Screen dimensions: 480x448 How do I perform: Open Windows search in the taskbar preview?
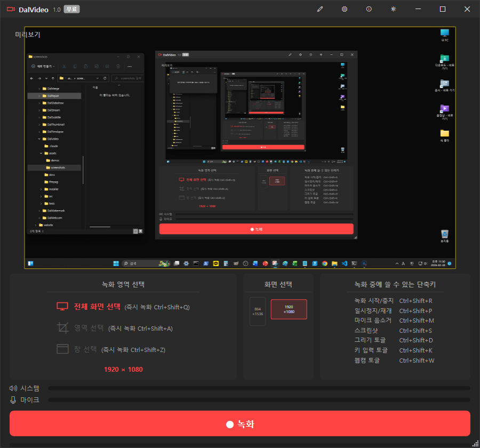coord(131,263)
